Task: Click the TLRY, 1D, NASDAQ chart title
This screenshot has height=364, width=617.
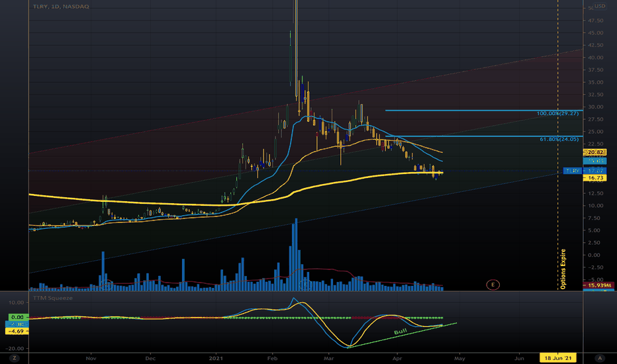Action: [61, 7]
